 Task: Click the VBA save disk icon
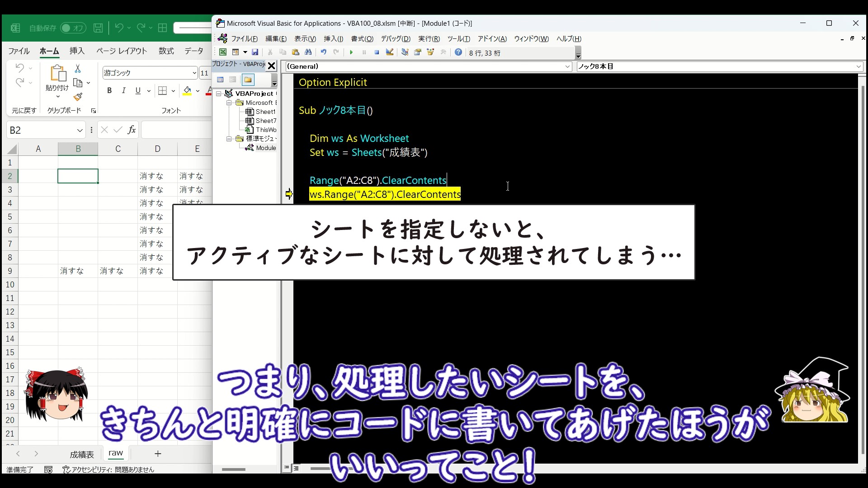(x=255, y=52)
